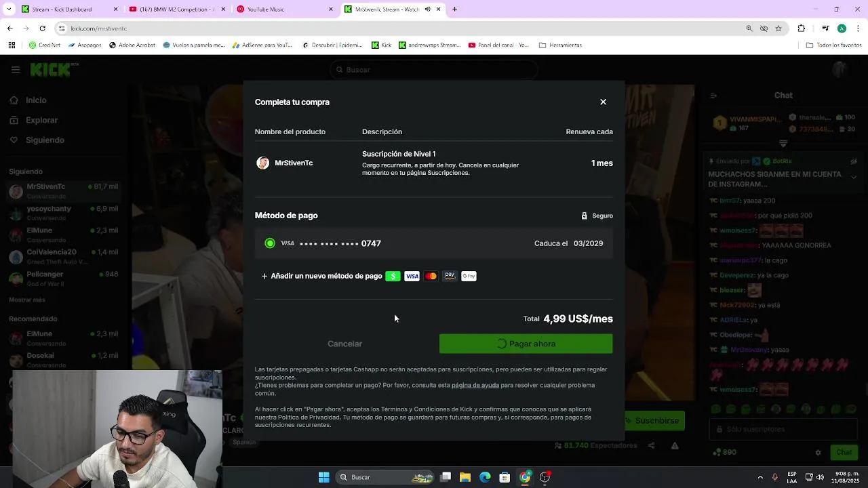Report the stream via warning icon
Image resolution: width=868 pixels, height=488 pixels.
pos(675,445)
